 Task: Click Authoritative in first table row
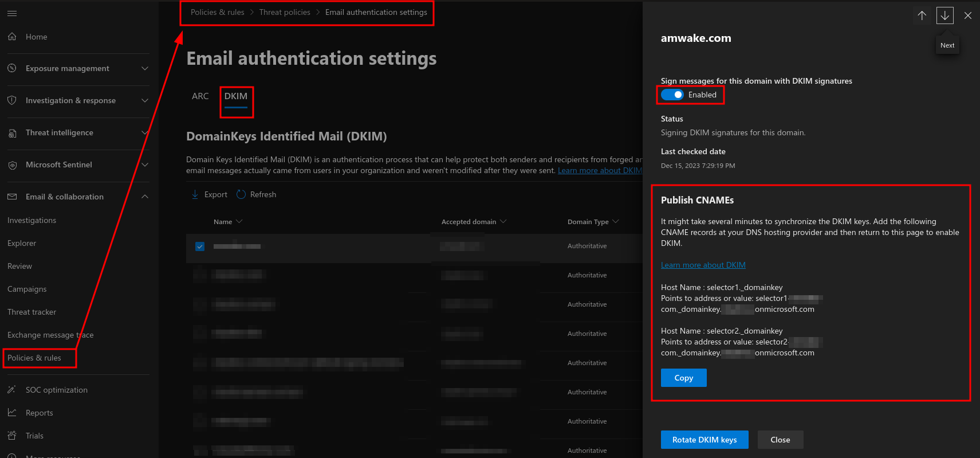point(587,246)
